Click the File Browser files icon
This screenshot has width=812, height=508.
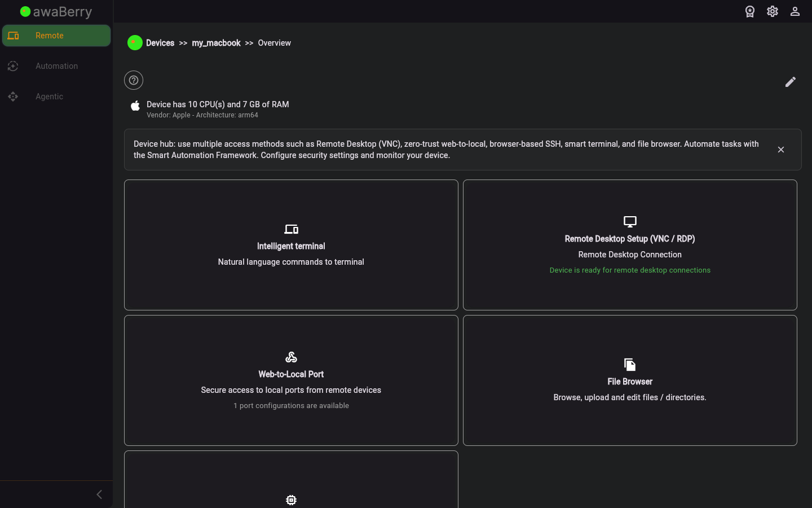630,365
